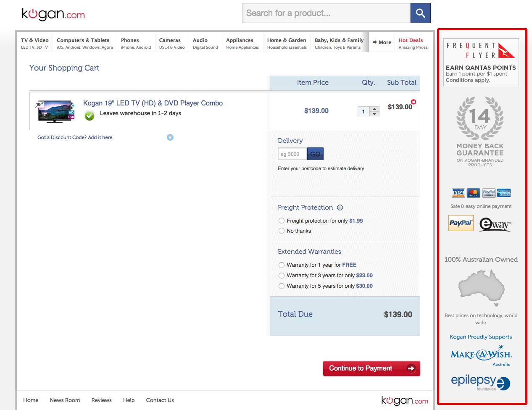
Task: Increase quantity with the up stepper arrow
Action: (x=374, y=109)
